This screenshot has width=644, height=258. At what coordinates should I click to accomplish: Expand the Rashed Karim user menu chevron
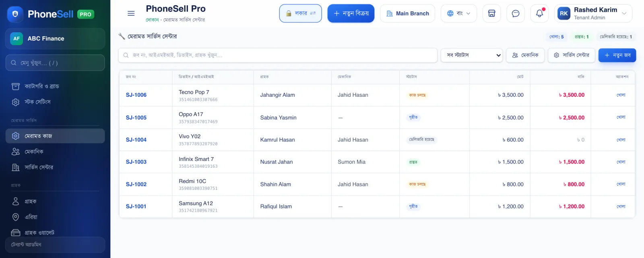(624, 13)
